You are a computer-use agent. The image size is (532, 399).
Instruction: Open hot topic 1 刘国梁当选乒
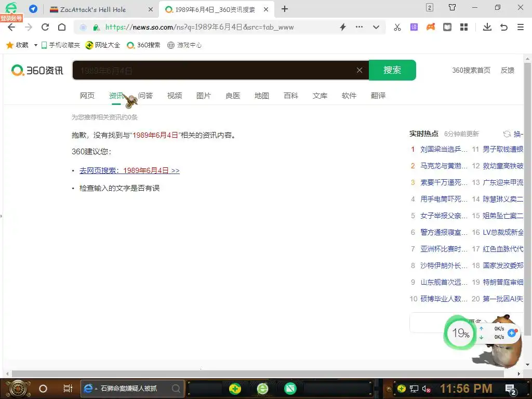pos(444,149)
